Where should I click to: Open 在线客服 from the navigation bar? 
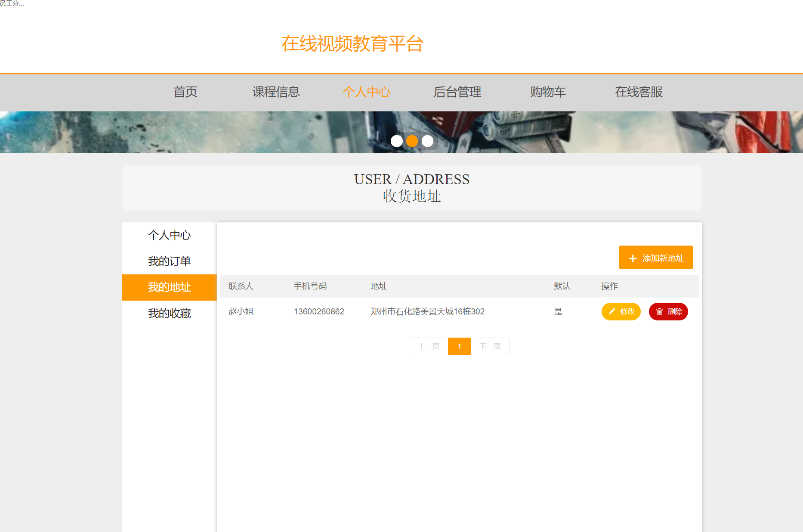pyautogui.click(x=639, y=92)
